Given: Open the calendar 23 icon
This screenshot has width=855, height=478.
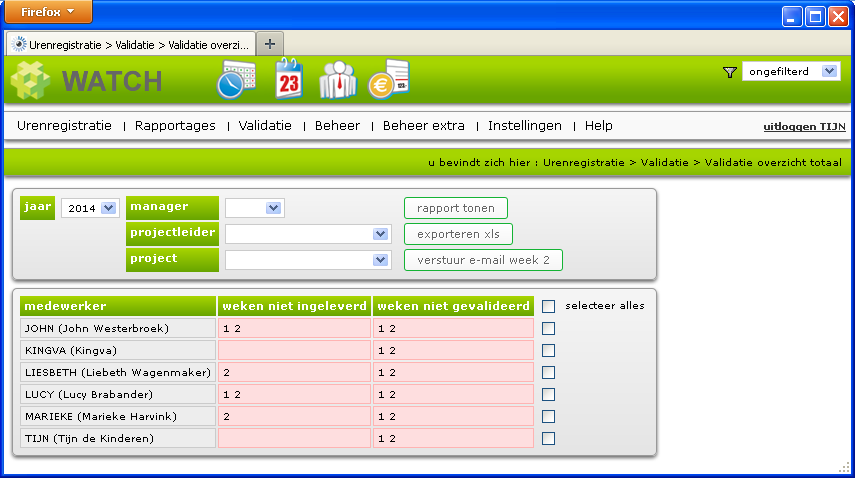Looking at the screenshot, I should click(289, 78).
